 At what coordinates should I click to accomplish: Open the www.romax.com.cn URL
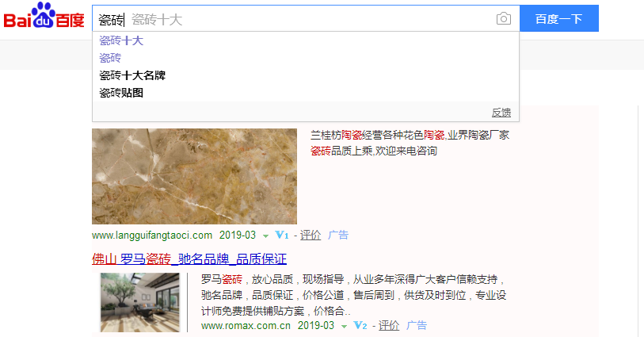click(x=246, y=325)
